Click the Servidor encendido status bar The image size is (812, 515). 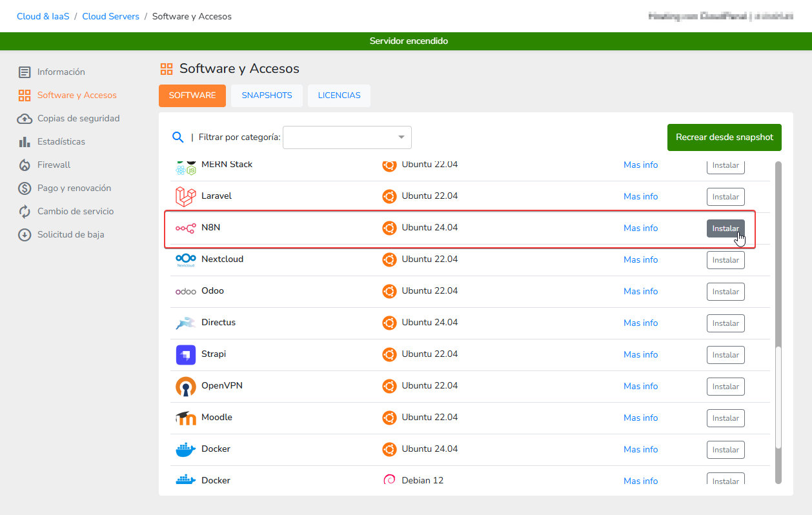point(406,41)
